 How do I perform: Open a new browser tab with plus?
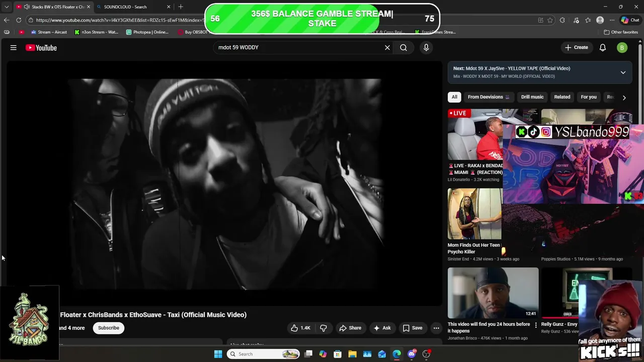[x=181, y=7]
